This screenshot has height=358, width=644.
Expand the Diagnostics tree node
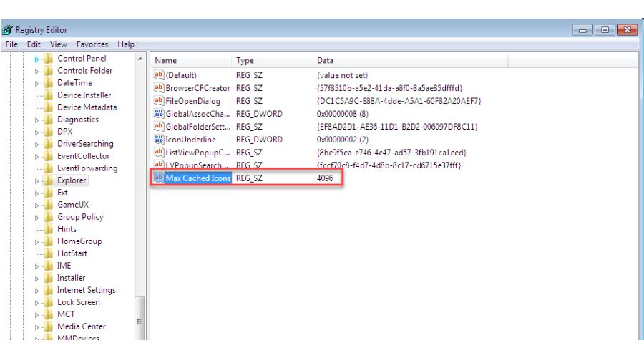36,120
